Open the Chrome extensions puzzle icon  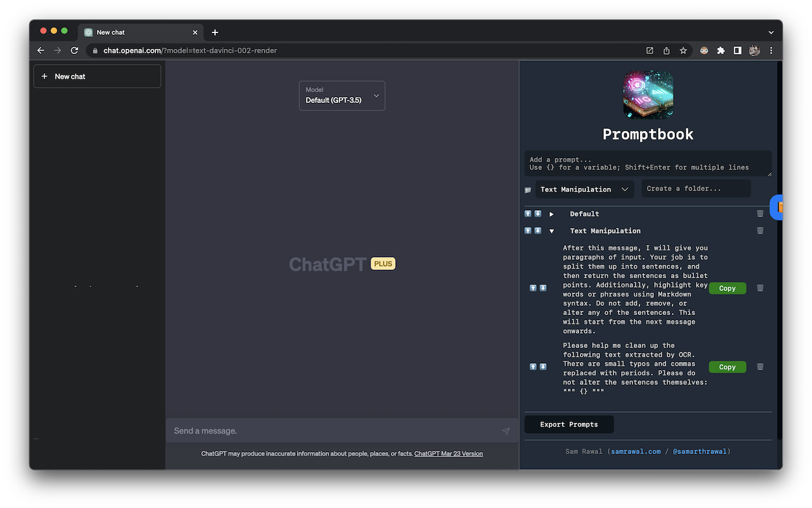721,50
